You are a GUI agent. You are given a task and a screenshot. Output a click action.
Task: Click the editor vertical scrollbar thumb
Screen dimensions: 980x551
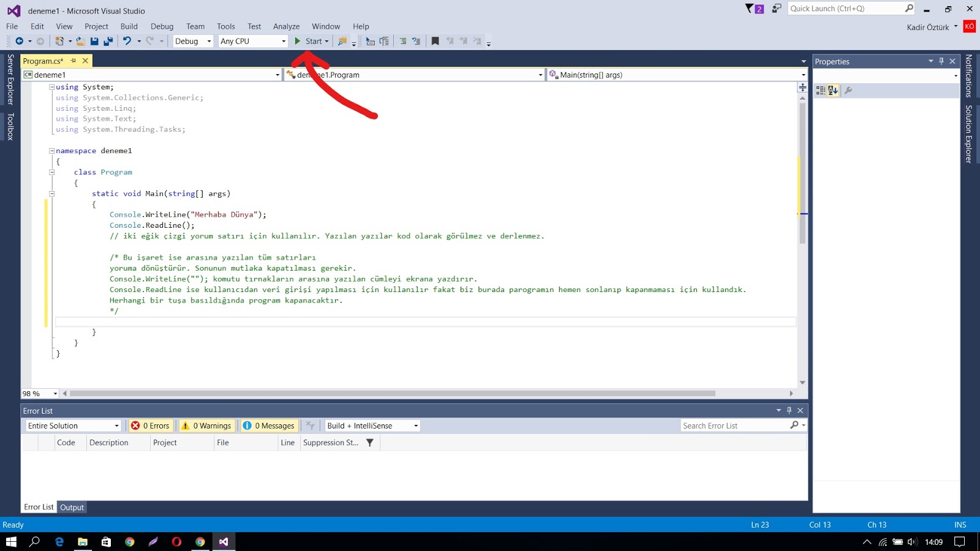click(x=802, y=174)
